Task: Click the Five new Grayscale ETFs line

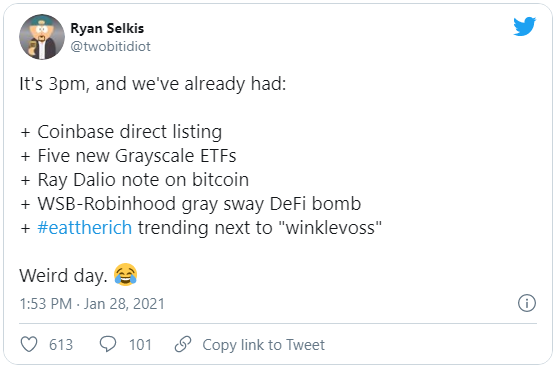Action: tap(128, 156)
